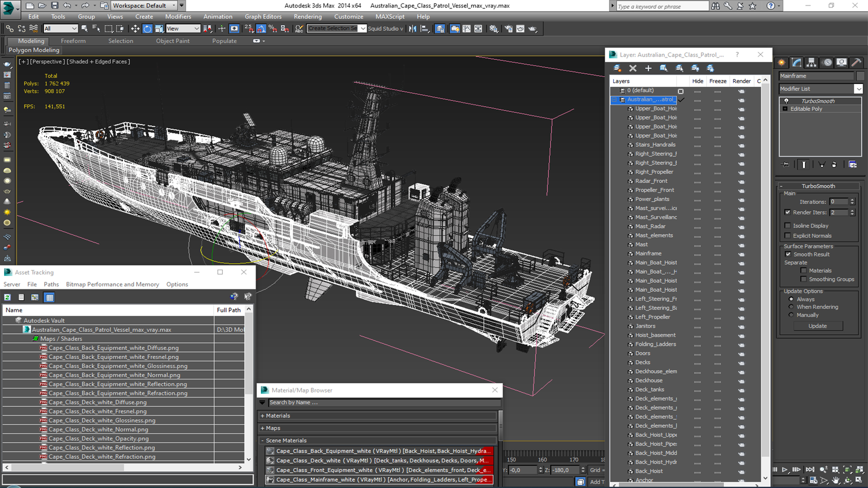Image resolution: width=868 pixels, height=488 pixels.
Task: Open the Graph Editors menu
Action: click(x=263, y=17)
